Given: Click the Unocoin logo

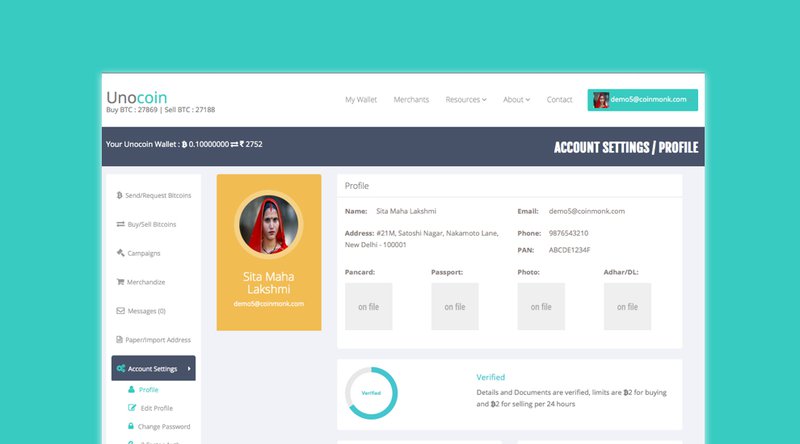Looking at the screenshot, I should point(137,97).
